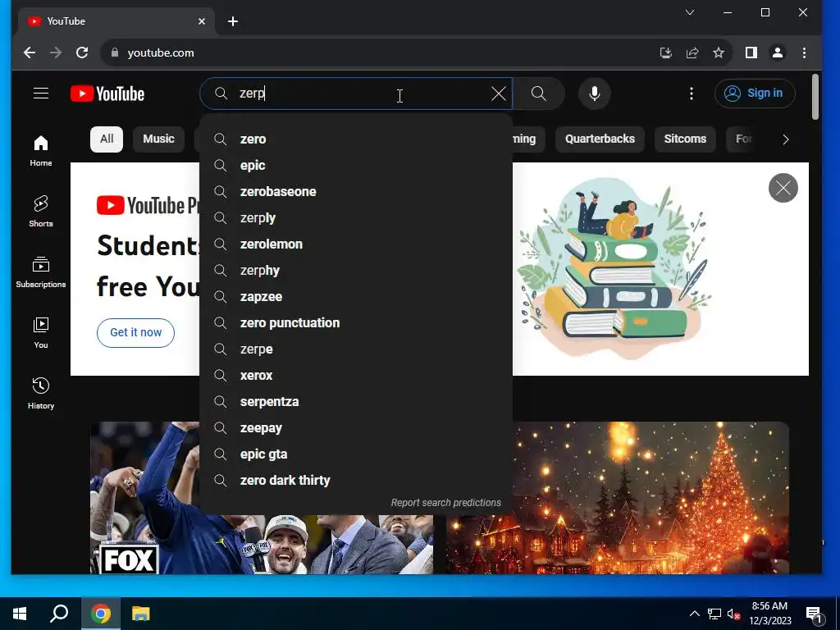
Task: Open a new browser tab
Action: coord(232,21)
